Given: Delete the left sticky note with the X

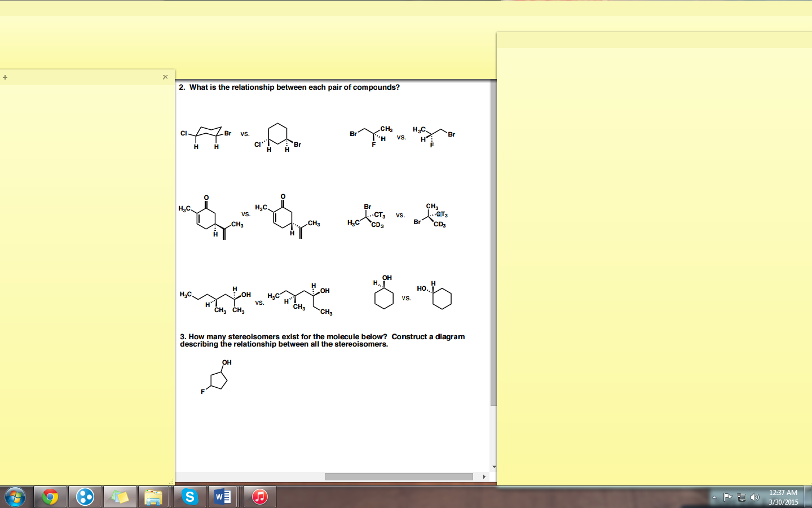Looking at the screenshot, I should (165, 77).
